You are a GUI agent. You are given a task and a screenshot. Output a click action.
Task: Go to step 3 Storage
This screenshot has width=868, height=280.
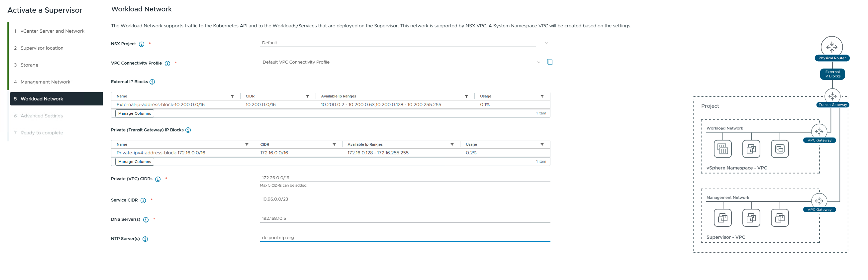coord(29,65)
